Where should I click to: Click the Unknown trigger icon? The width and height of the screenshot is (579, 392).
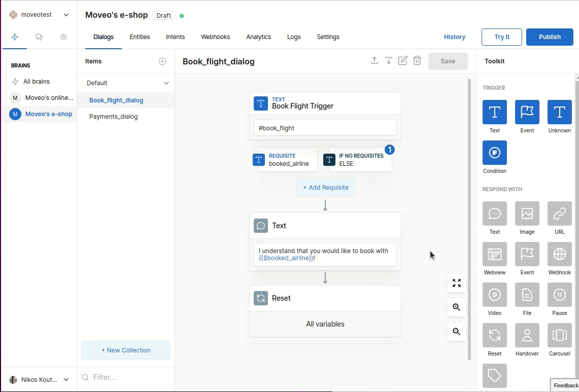click(559, 112)
